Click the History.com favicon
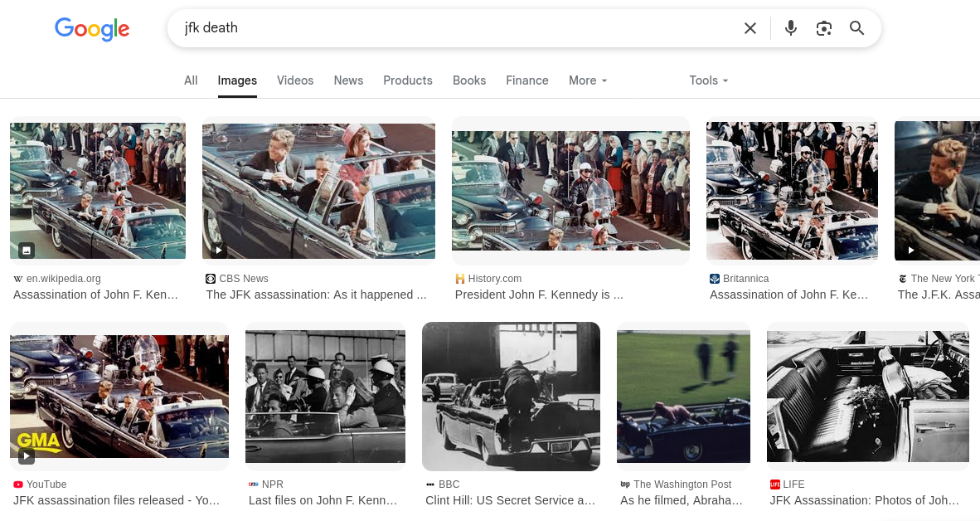 pyautogui.click(x=460, y=279)
